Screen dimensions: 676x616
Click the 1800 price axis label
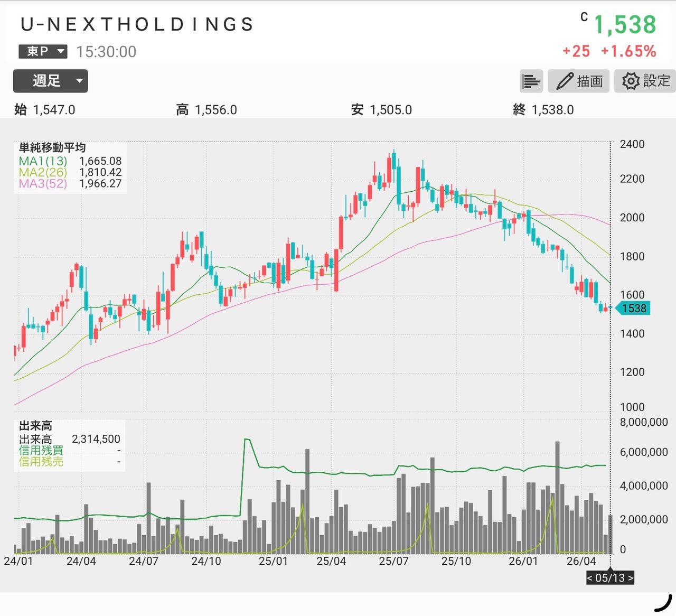click(632, 256)
